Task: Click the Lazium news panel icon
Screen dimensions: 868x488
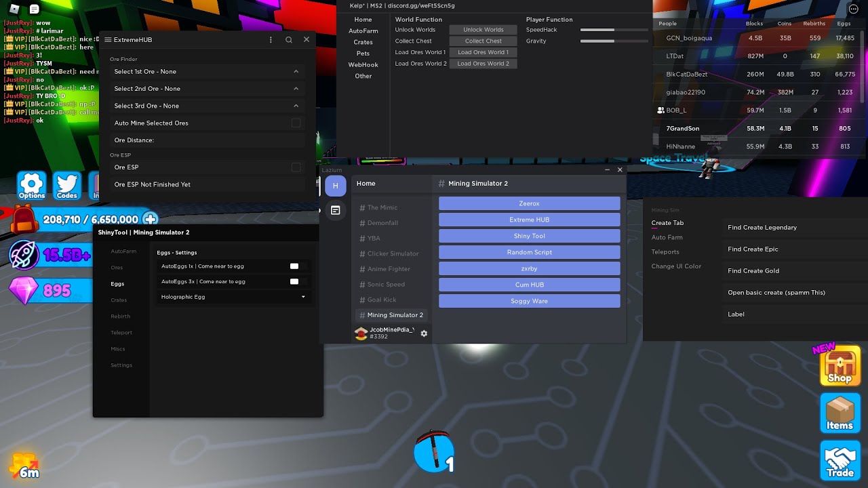Action: [335, 211]
